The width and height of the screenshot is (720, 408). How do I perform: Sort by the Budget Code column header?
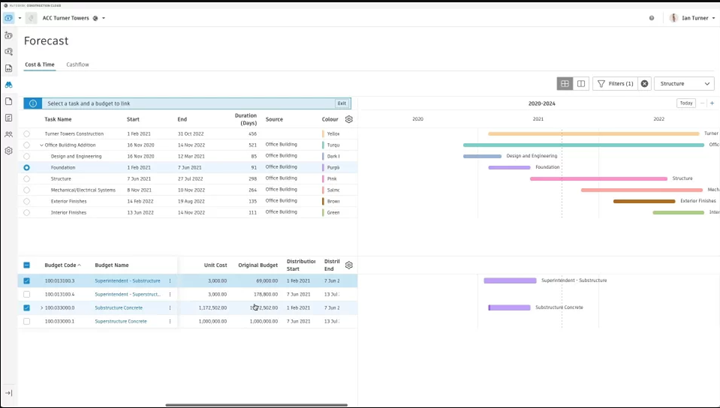coord(62,265)
